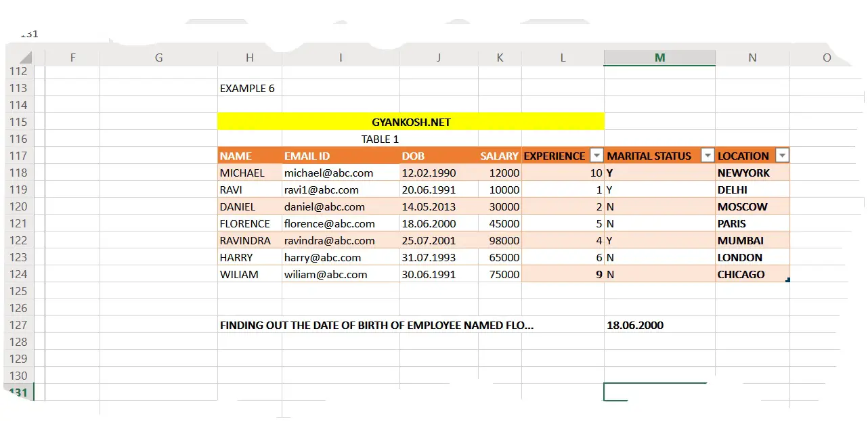Click the 18.06.2000 DOB cell in Florence's row
The height and width of the screenshot is (421, 868).
(439, 223)
